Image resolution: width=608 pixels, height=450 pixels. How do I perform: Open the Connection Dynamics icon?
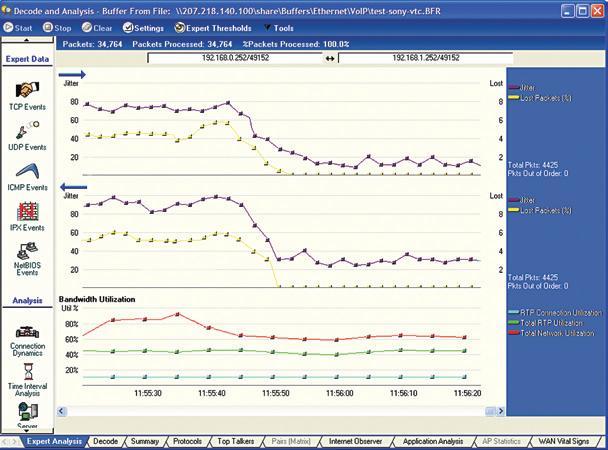click(27, 333)
